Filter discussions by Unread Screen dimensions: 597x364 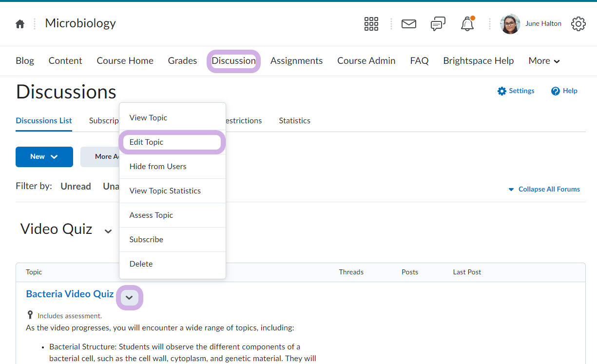[x=76, y=186]
